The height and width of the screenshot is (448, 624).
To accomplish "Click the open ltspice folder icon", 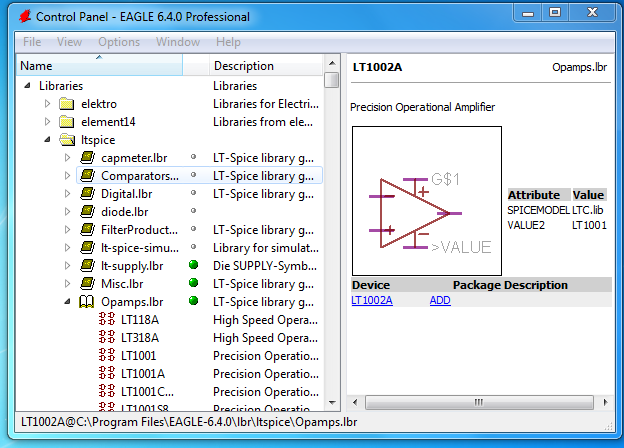I will point(67,140).
